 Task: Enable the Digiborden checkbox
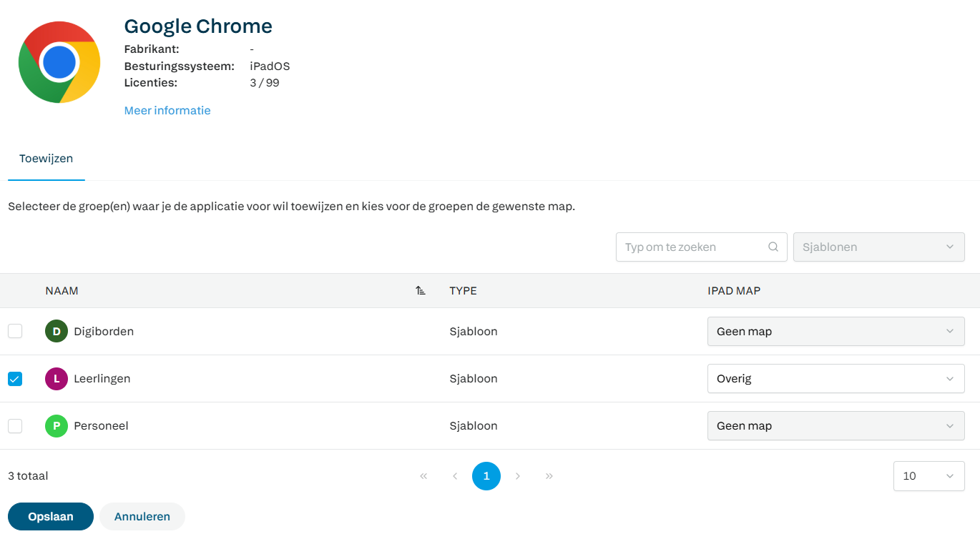15,332
